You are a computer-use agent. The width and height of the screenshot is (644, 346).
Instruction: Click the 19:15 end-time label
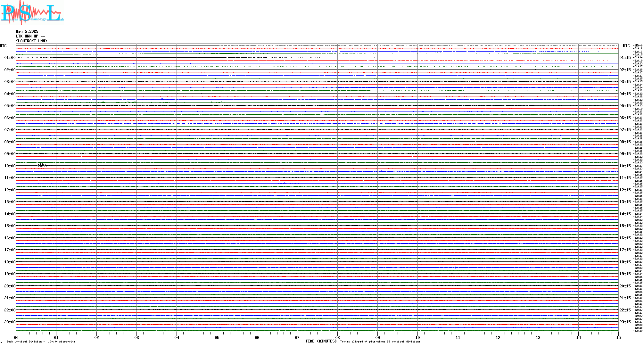click(625, 274)
